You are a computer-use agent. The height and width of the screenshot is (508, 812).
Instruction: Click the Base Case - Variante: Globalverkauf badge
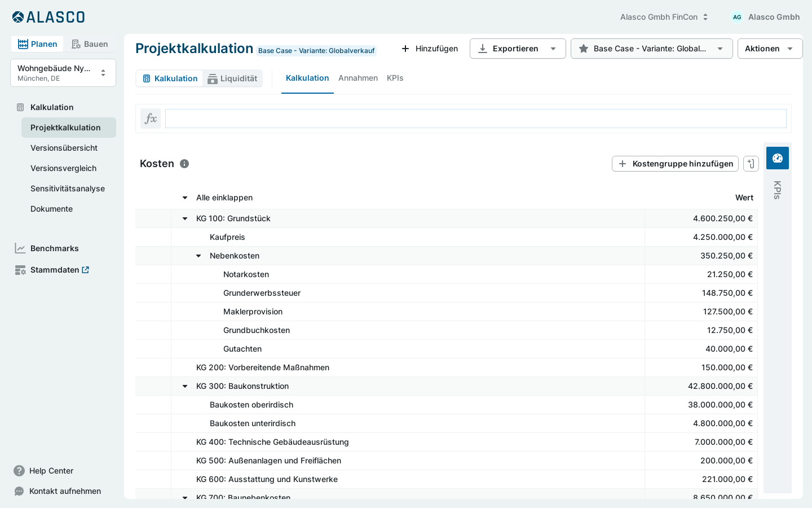[316, 51]
